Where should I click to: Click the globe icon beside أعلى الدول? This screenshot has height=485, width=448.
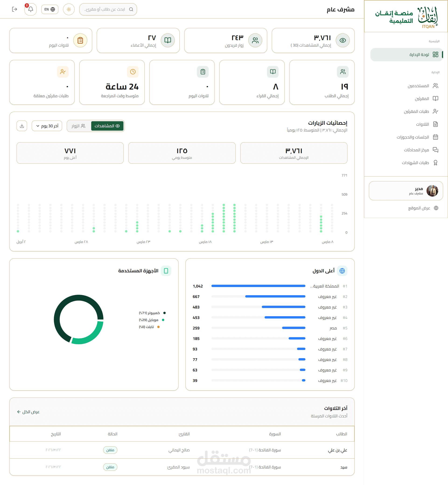342,271
